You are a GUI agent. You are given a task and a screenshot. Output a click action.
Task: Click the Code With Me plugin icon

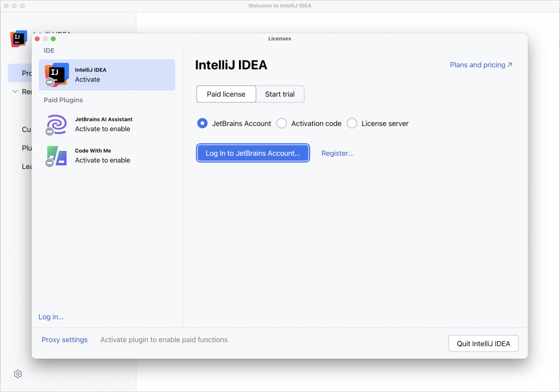56,156
